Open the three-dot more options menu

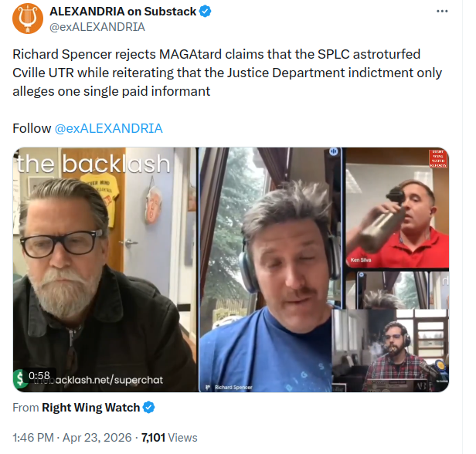(442, 12)
